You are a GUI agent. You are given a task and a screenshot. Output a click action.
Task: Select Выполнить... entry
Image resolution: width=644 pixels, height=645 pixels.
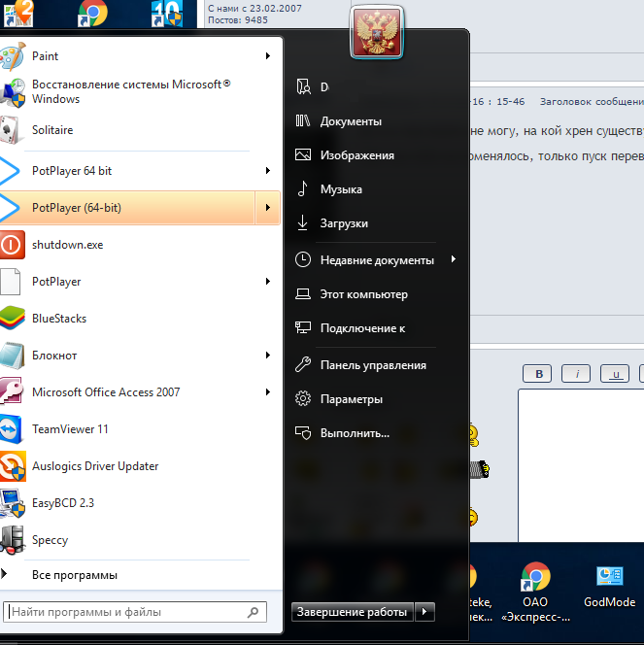355,433
